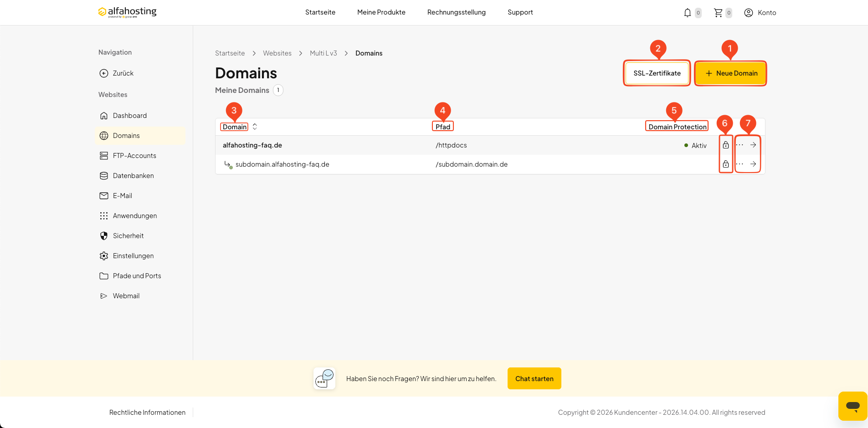868x428 pixels.
Task: Click the Multi L v3 breadcrumb link
Action: coord(324,53)
